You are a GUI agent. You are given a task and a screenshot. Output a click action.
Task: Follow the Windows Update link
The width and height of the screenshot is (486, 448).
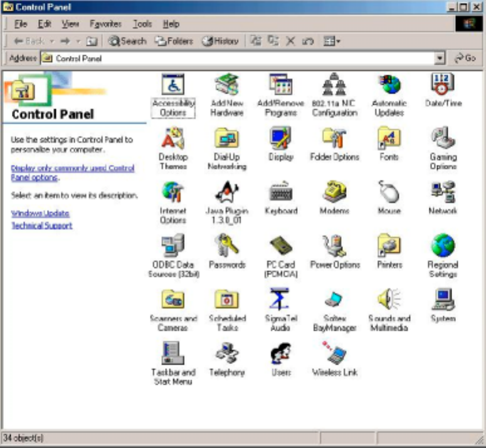tap(40, 213)
